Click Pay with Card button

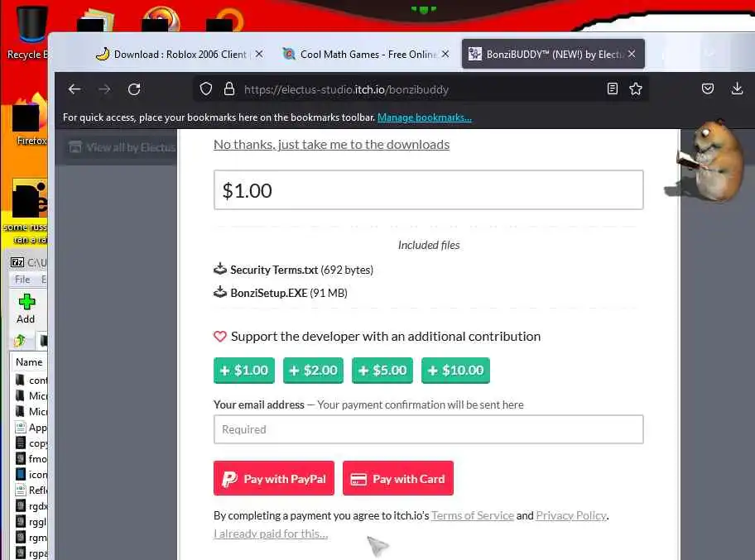coord(398,478)
